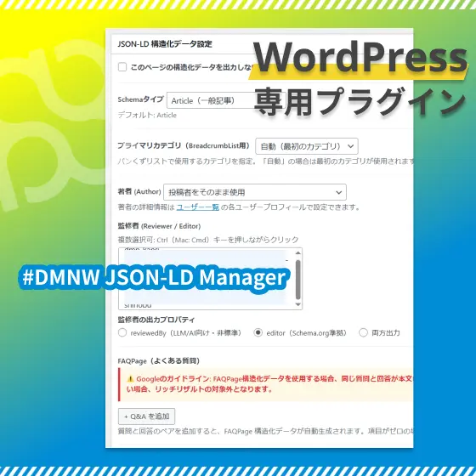
Task: Click the reviewer list scrollbar thumb
Action: 298,280
